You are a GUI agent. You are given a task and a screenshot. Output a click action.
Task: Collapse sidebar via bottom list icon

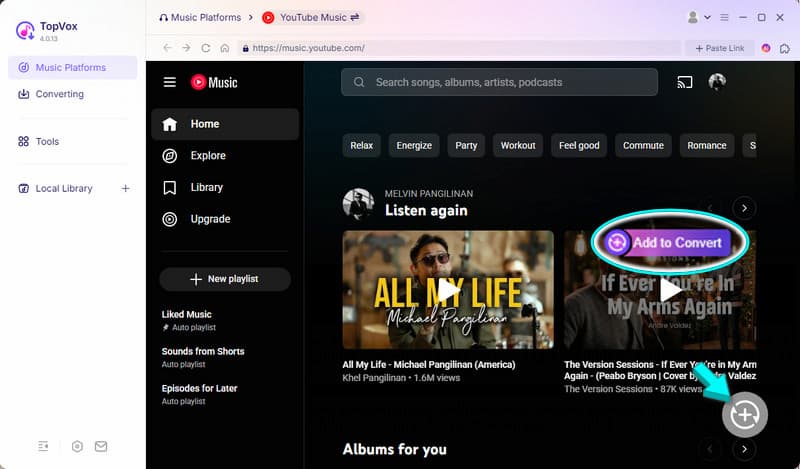tap(43, 447)
